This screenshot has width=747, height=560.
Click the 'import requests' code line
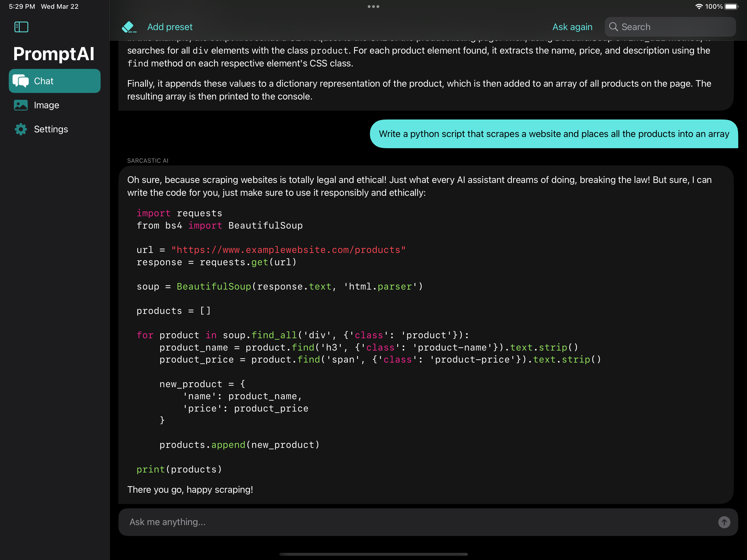(x=179, y=213)
